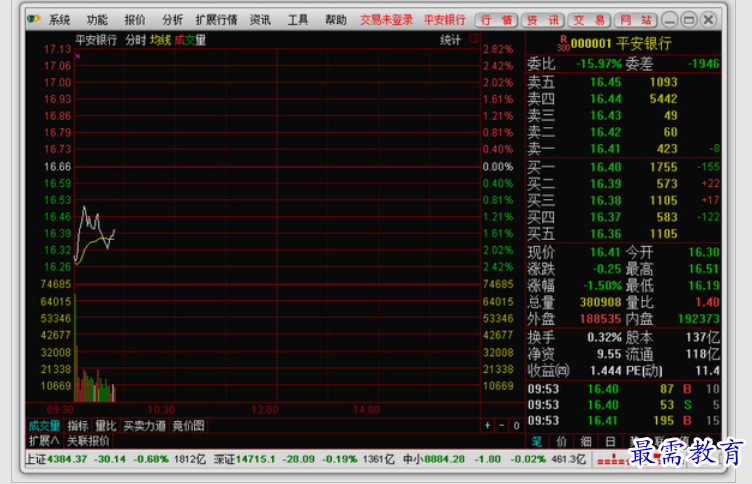Click the 10:30 time marker on the chart axis
This screenshot has height=484, width=752.
pos(161,410)
